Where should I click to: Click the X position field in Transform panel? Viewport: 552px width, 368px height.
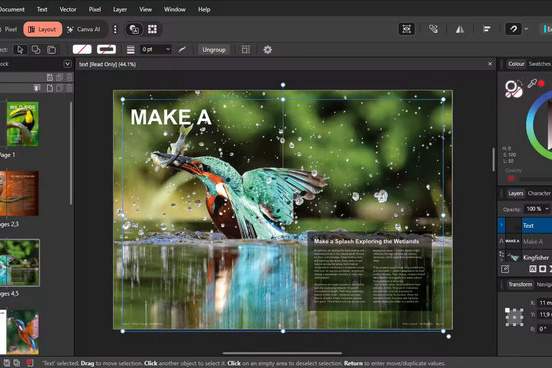(x=545, y=303)
